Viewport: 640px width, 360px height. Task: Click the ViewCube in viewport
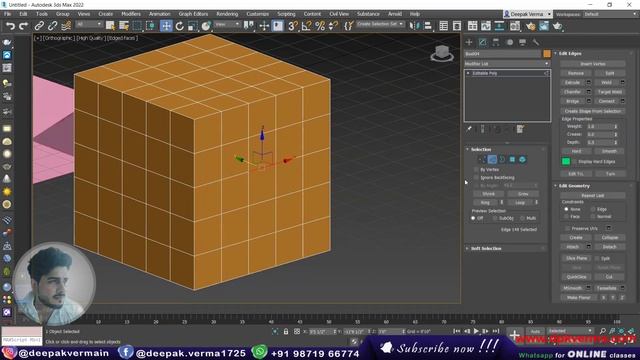point(442,53)
